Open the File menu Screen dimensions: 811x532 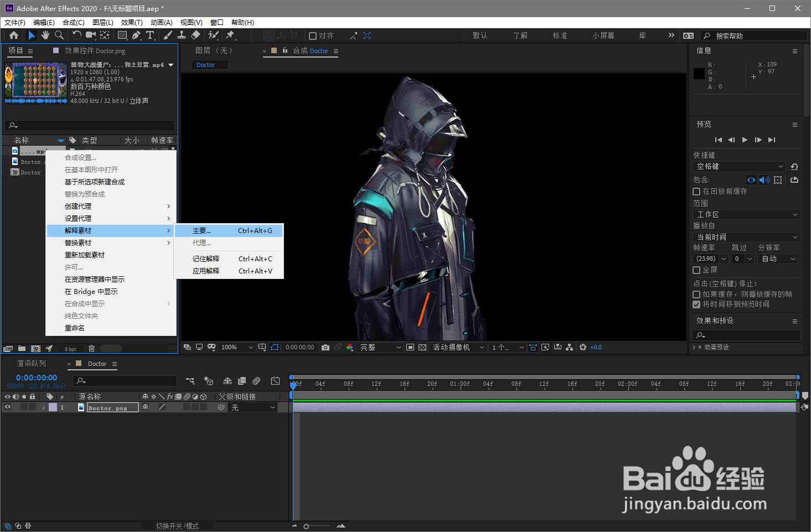point(14,23)
